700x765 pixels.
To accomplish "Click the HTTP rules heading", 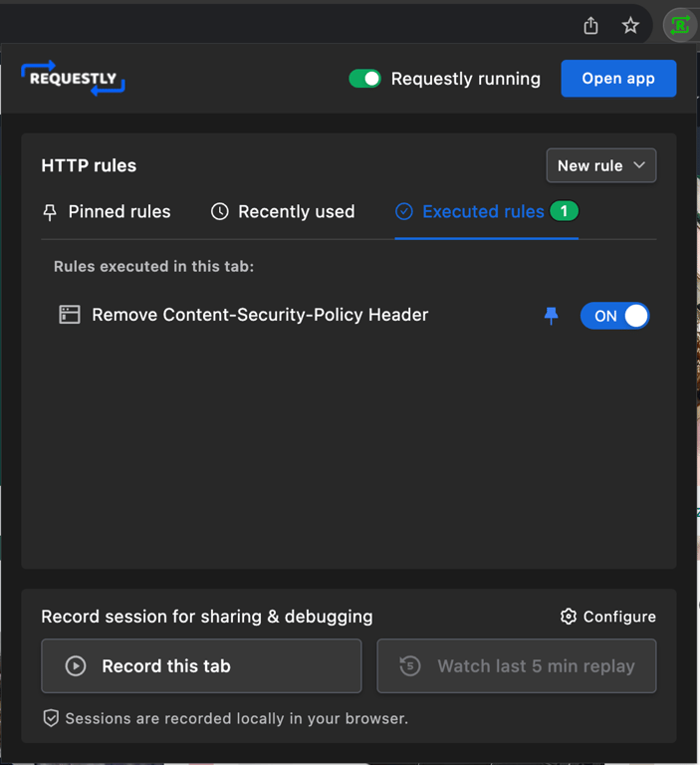I will pos(89,165).
